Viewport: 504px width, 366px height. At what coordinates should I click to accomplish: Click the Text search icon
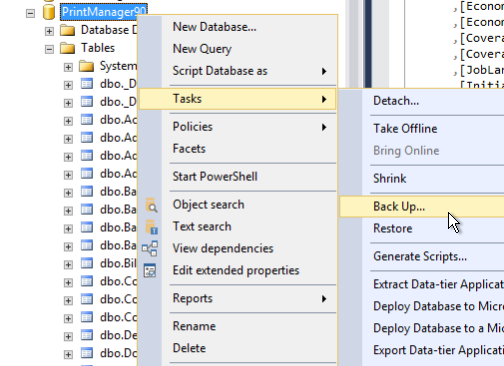tap(151, 227)
